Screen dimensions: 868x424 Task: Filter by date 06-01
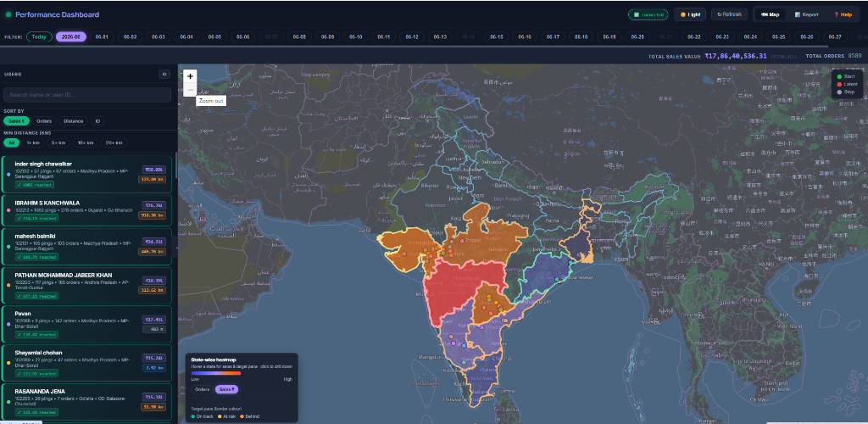tap(102, 36)
